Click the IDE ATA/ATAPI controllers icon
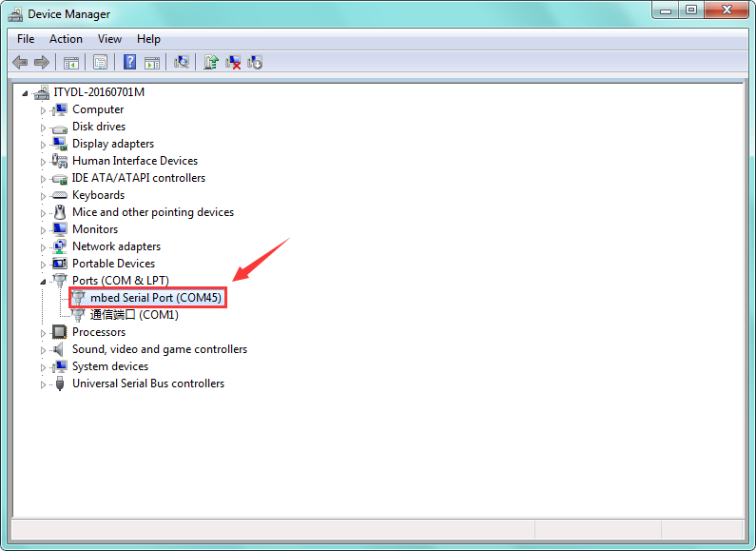This screenshot has height=551, width=756. (x=59, y=179)
